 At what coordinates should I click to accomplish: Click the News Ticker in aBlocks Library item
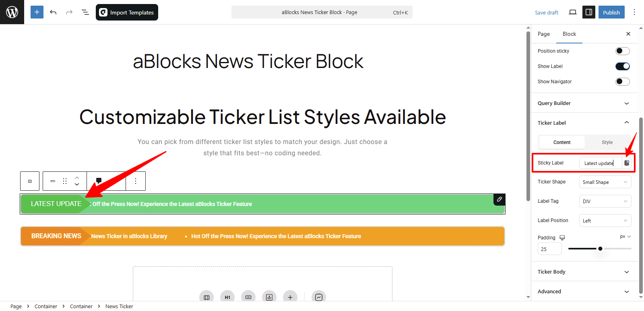[129, 236]
